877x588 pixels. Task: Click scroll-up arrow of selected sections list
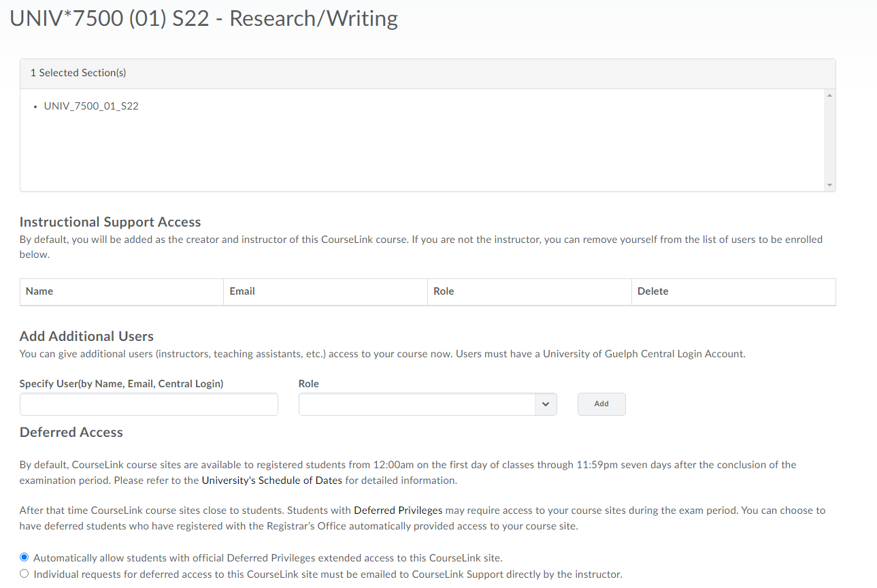point(829,95)
